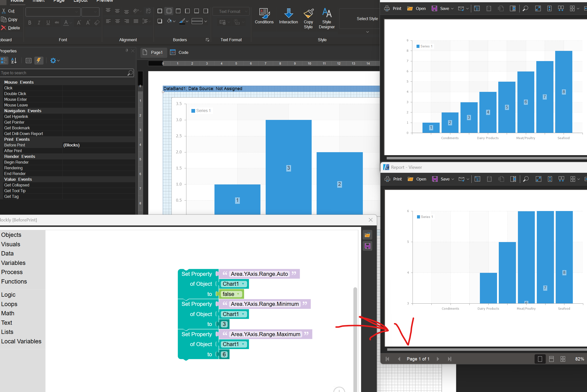Click the Properties search field
This screenshot has width=587, height=392.
67,73
